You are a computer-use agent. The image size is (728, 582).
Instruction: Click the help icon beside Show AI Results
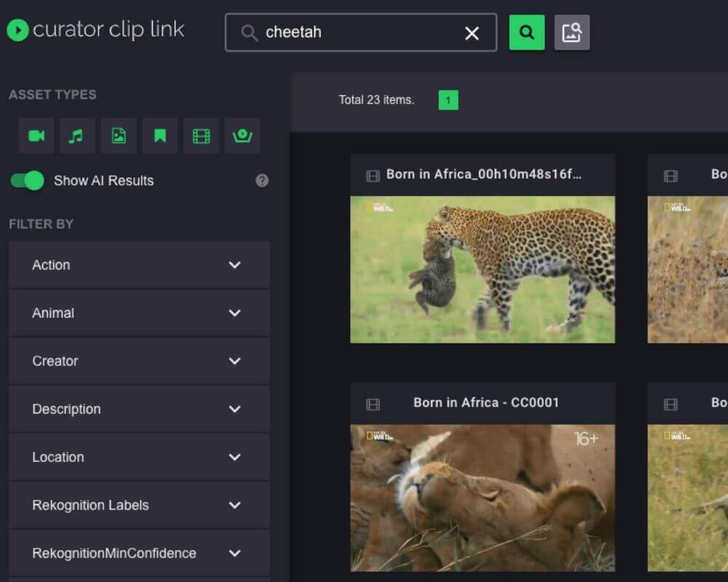tap(262, 180)
